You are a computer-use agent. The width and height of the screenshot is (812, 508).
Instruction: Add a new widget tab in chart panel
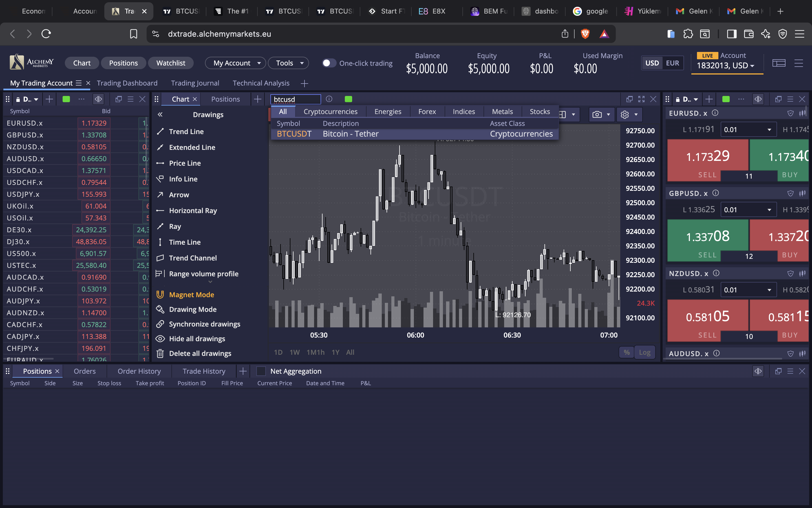[x=258, y=99]
